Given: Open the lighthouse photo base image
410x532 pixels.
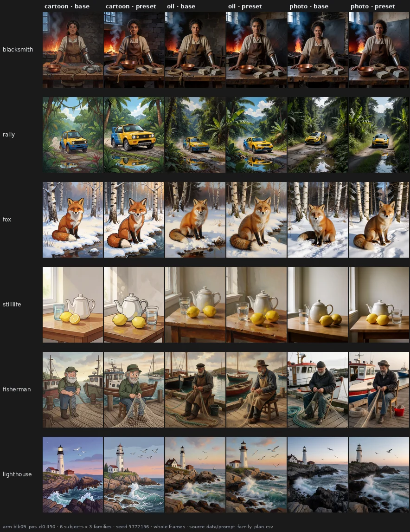Looking at the screenshot, I should pyautogui.click(x=318, y=474).
